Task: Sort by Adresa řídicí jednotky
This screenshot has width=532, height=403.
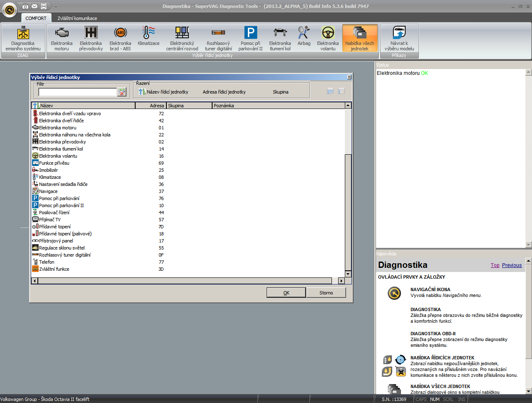Action: [x=224, y=92]
